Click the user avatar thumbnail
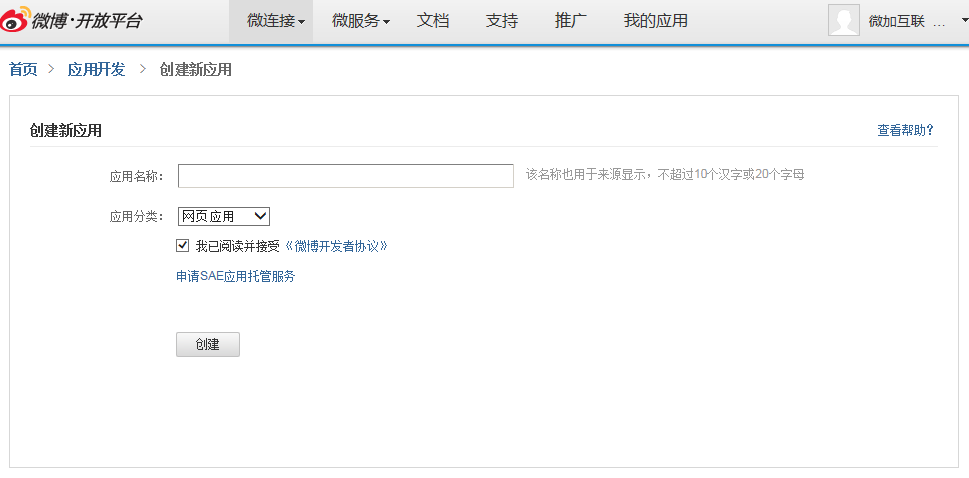The height and width of the screenshot is (478, 969). click(843, 21)
